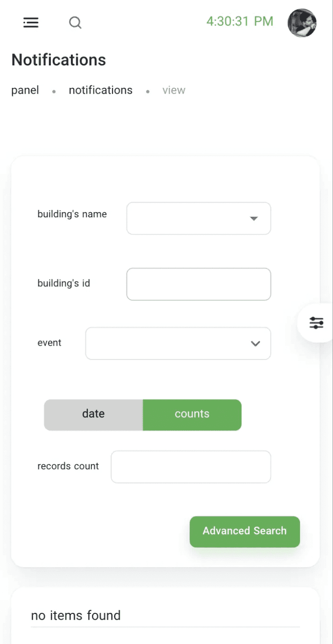Screen dimensions: 333x644
Task: Select the counts filter mode
Action: click(x=192, y=414)
